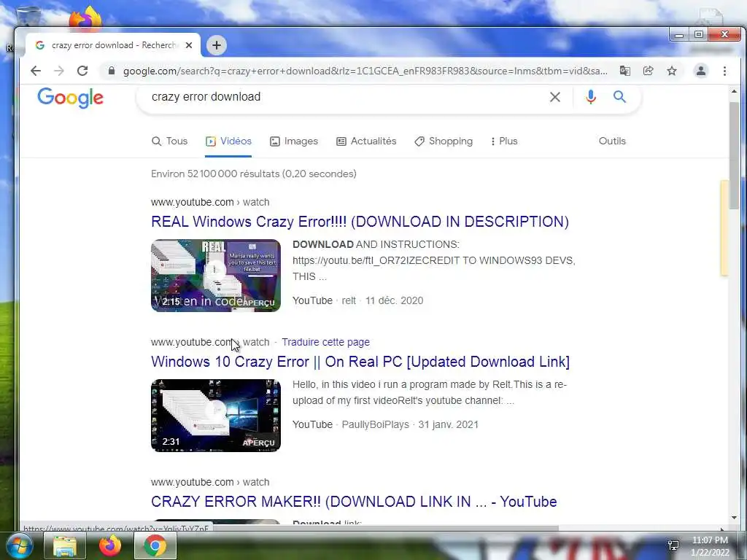
Task: Open CRAZY ERROR MAKER result link
Action: pos(354,502)
